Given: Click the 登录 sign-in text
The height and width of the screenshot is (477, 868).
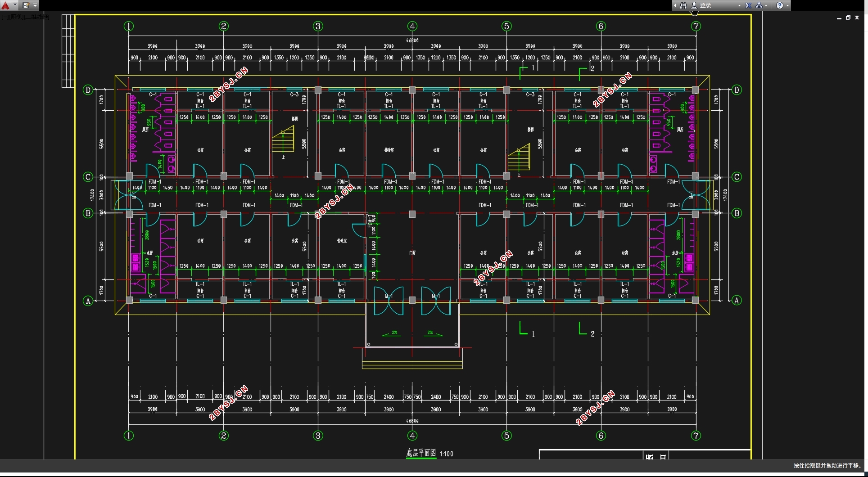Looking at the screenshot, I should click(705, 5).
